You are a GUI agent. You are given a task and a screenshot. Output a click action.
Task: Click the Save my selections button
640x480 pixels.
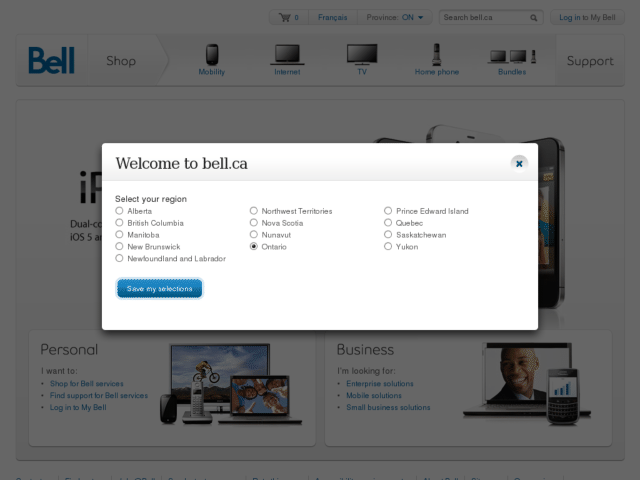coord(159,289)
